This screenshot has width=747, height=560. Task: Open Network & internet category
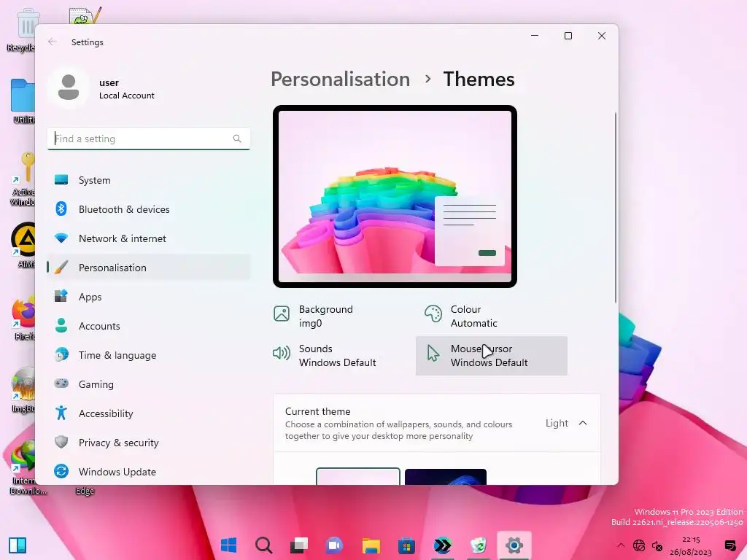coord(149,238)
